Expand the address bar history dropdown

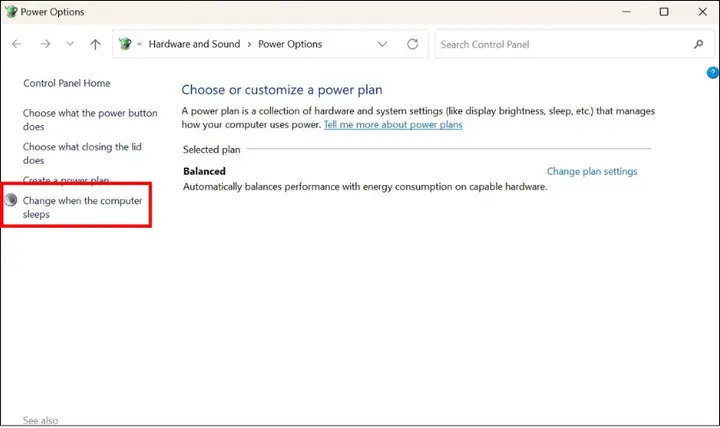pos(382,44)
